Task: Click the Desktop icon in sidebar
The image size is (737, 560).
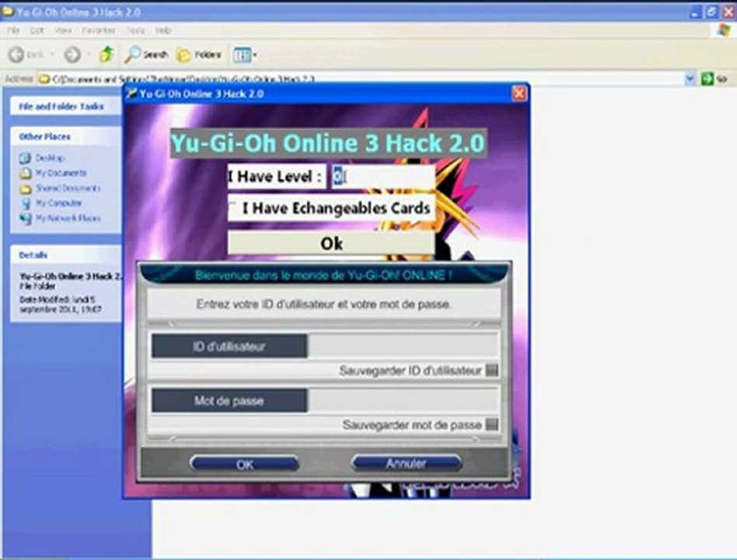Action: point(26,158)
